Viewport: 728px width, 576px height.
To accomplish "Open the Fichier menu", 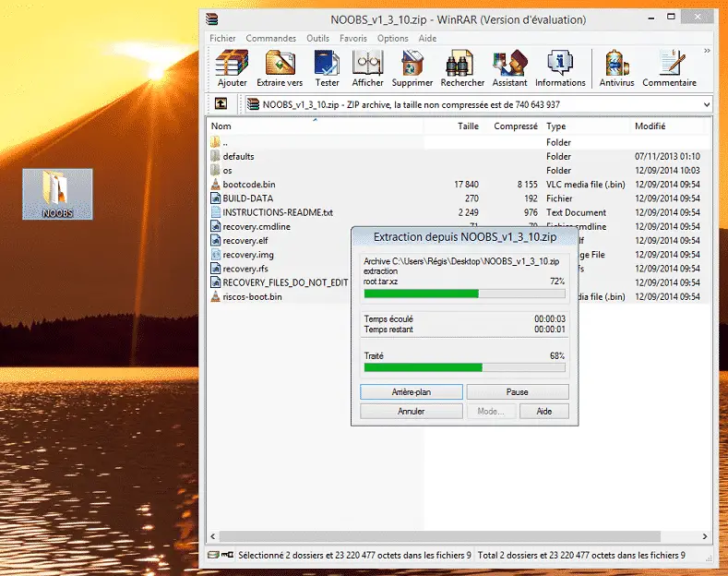I will pos(222,38).
